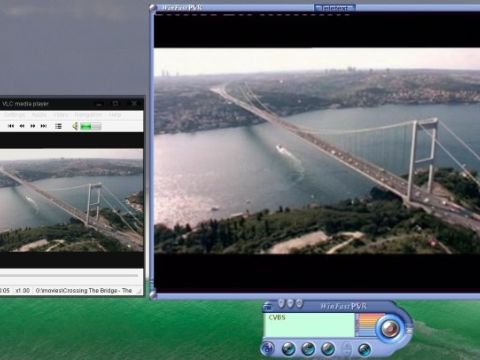480x360 pixels.
Task: Click the Crossing The Bridge file path
Action: click(x=84, y=291)
